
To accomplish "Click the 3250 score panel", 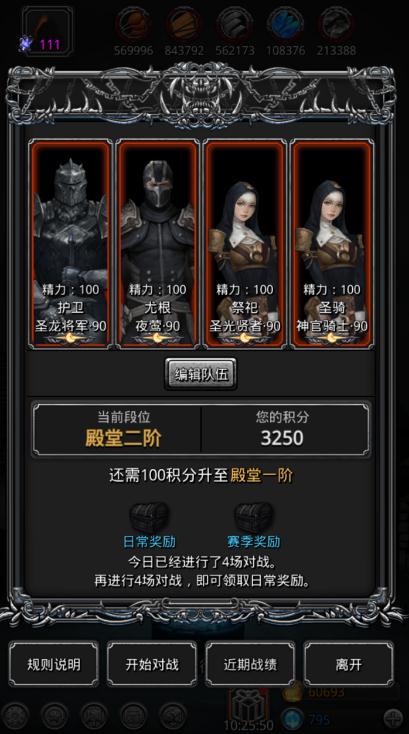I will coord(285,429).
